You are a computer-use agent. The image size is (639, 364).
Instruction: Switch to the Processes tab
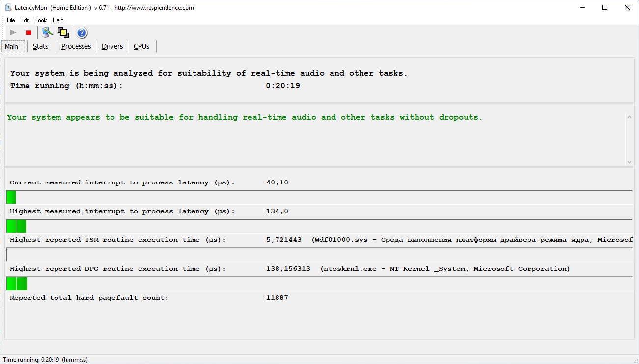click(x=76, y=46)
